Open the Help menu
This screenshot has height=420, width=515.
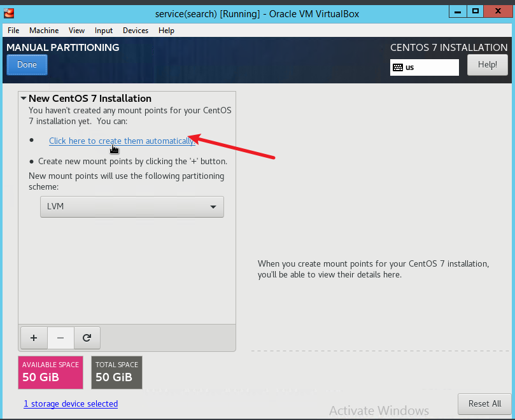(x=167, y=30)
